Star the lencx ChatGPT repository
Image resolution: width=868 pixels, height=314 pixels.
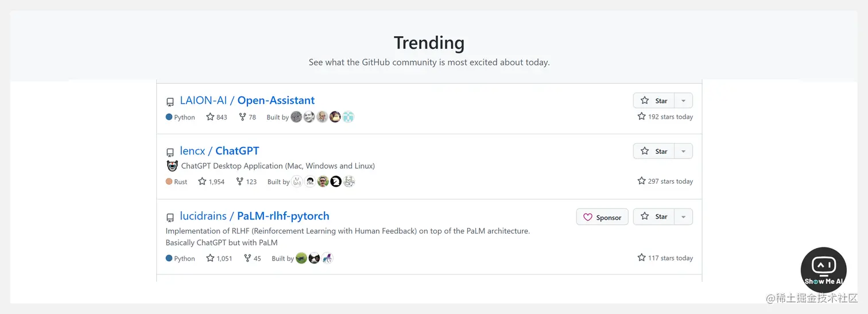(x=654, y=151)
